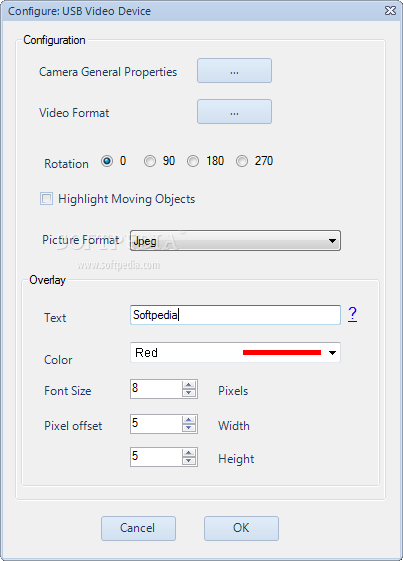Expand the Color dropdown showing Red

click(235, 352)
